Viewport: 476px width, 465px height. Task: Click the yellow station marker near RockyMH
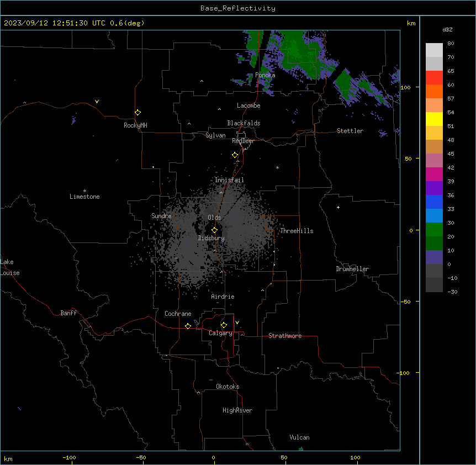coord(138,113)
